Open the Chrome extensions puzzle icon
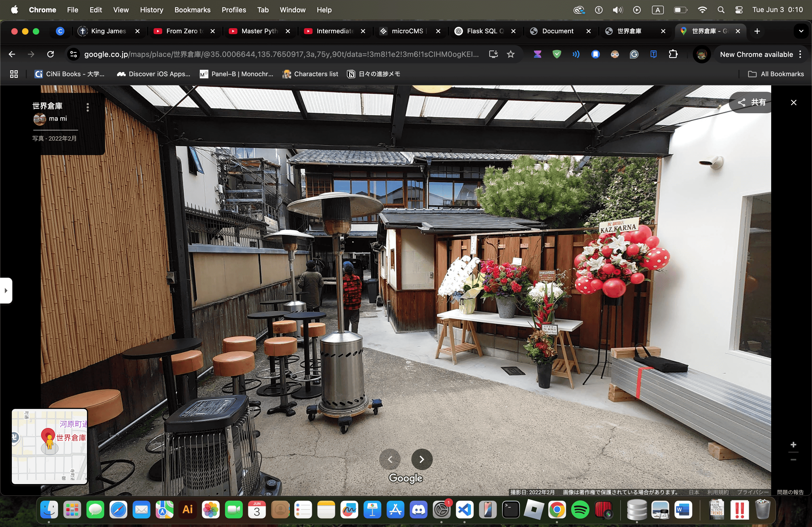This screenshot has height=527, width=812. [x=673, y=54]
